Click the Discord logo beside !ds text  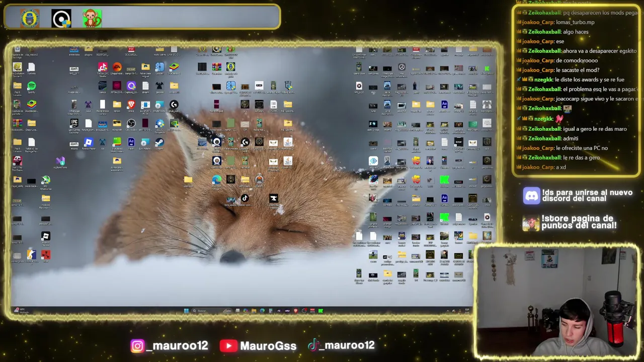(532, 196)
